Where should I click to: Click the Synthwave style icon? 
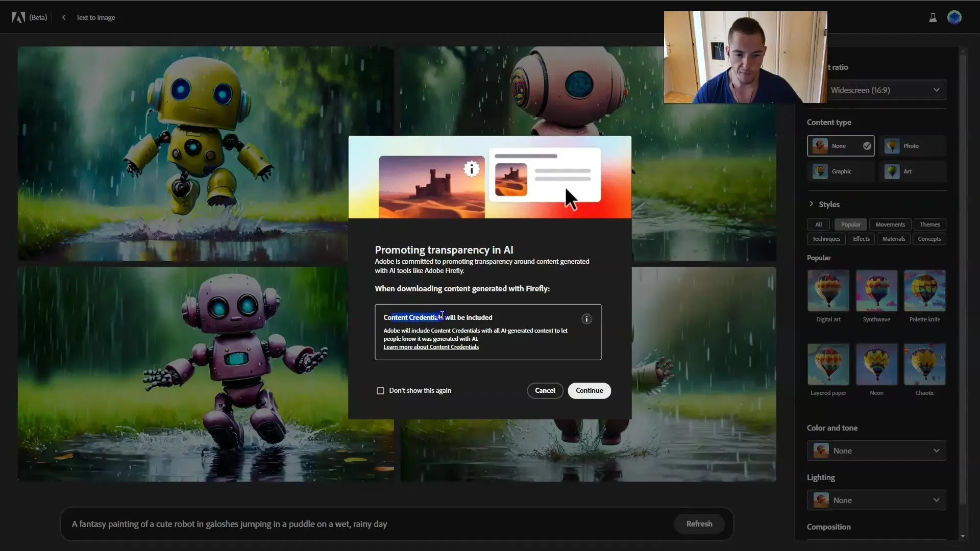tap(877, 291)
